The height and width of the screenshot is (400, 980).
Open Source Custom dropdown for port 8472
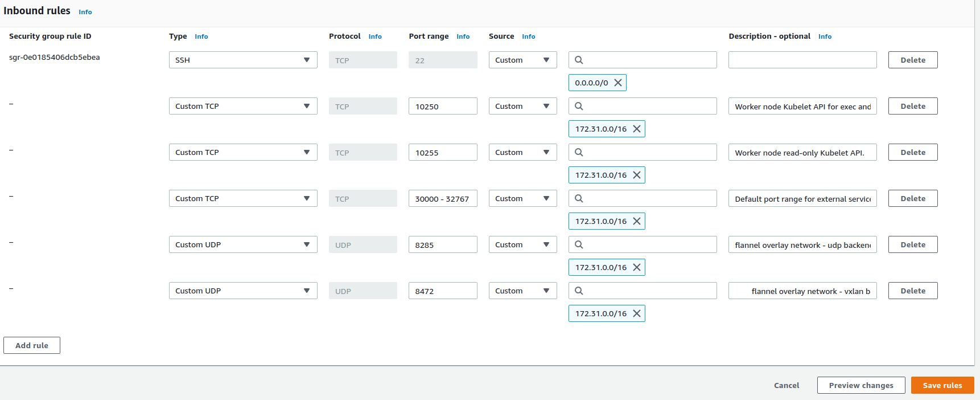coord(522,291)
